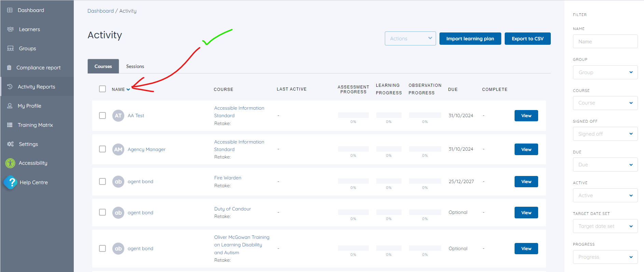Focus the Name filter input field
The width and height of the screenshot is (644, 272).
[x=605, y=41]
